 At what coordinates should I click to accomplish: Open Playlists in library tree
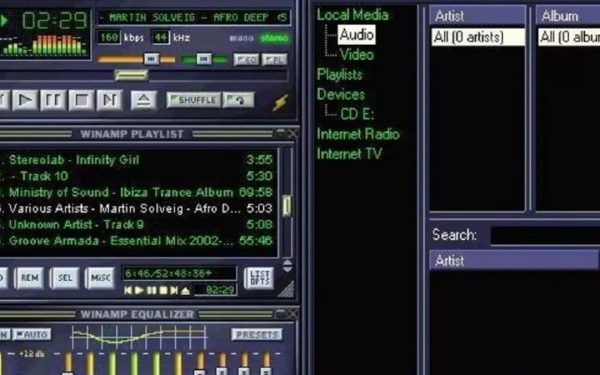click(339, 74)
